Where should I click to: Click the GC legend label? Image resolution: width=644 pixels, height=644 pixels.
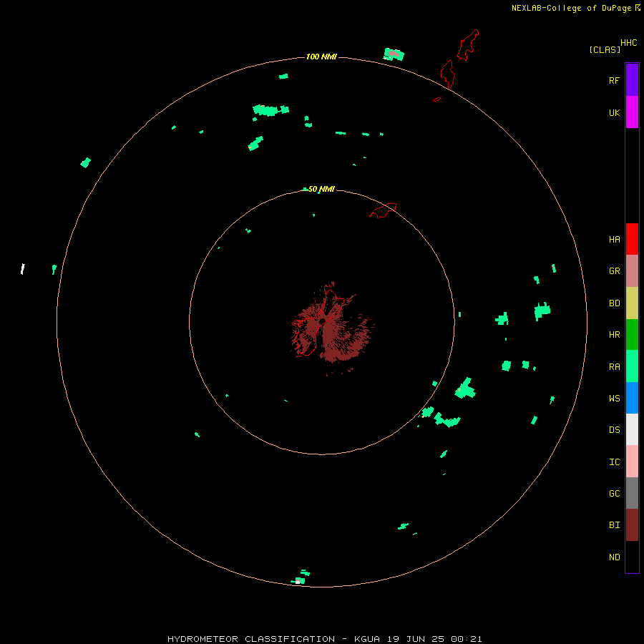(x=614, y=494)
